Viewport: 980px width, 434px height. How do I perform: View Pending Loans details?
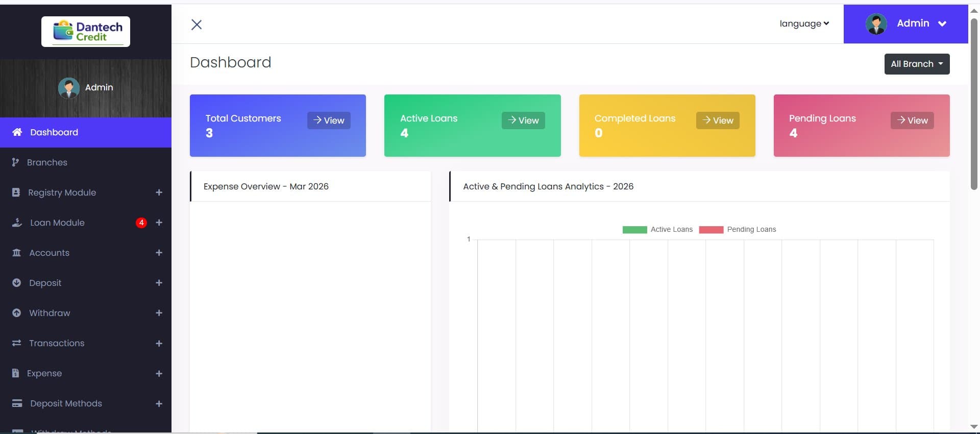pos(912,120)
